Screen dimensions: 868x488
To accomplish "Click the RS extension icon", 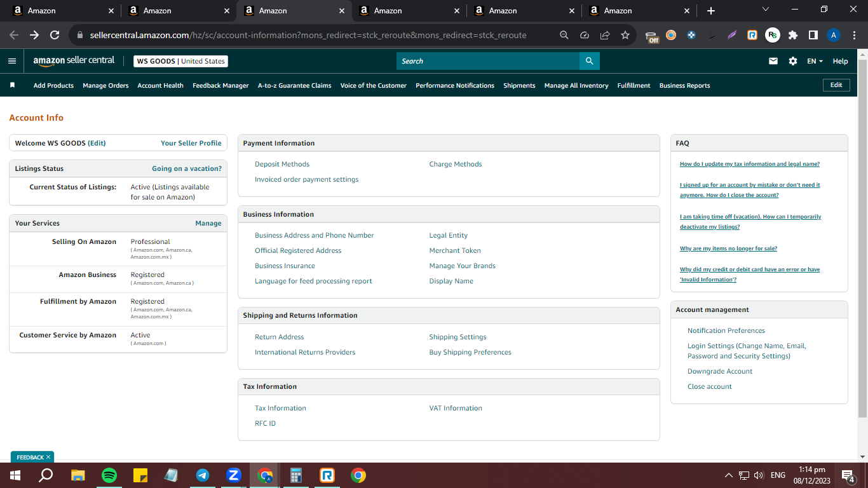I will pos(773,35).
